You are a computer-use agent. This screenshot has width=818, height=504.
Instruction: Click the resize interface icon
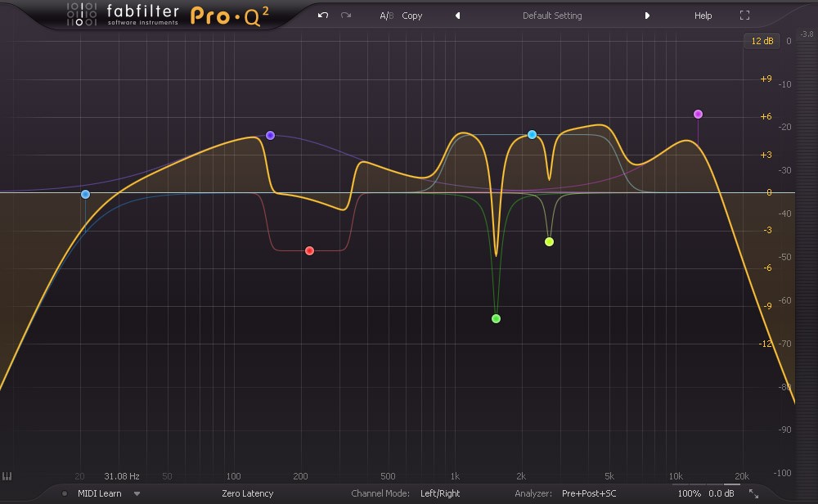754,493
